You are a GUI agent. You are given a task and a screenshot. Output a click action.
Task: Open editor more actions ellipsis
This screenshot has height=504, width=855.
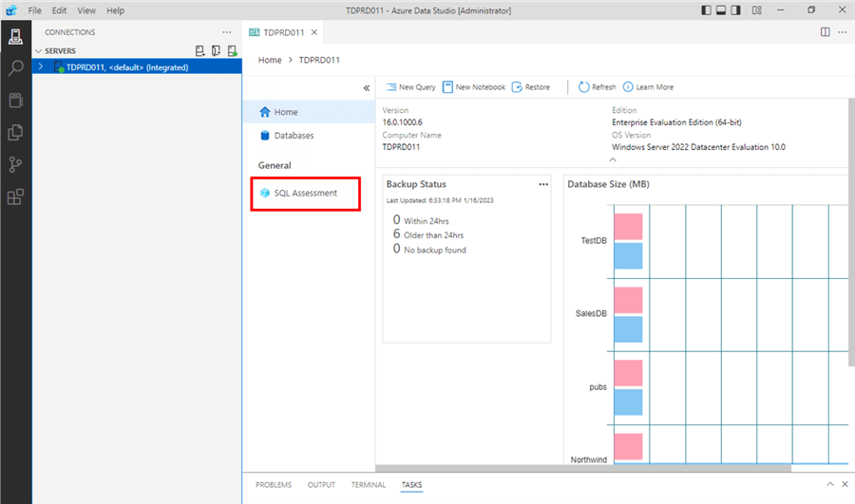(842, 32)
